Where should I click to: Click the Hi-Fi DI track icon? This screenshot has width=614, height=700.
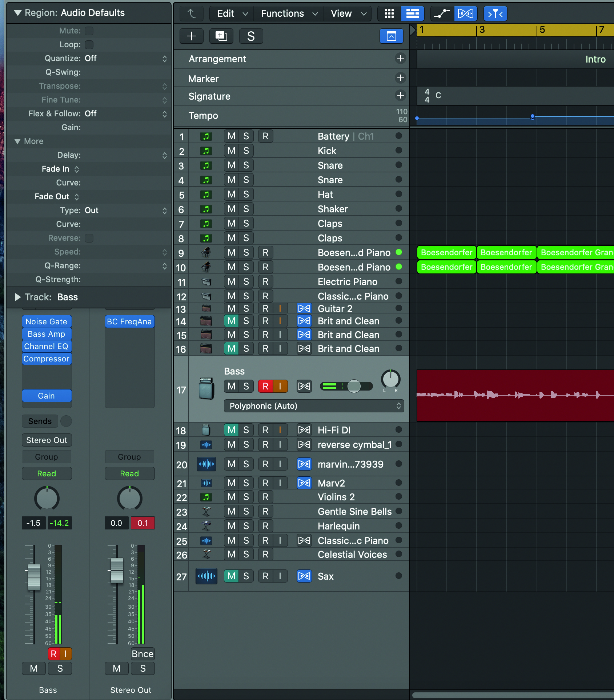(206, 430)
